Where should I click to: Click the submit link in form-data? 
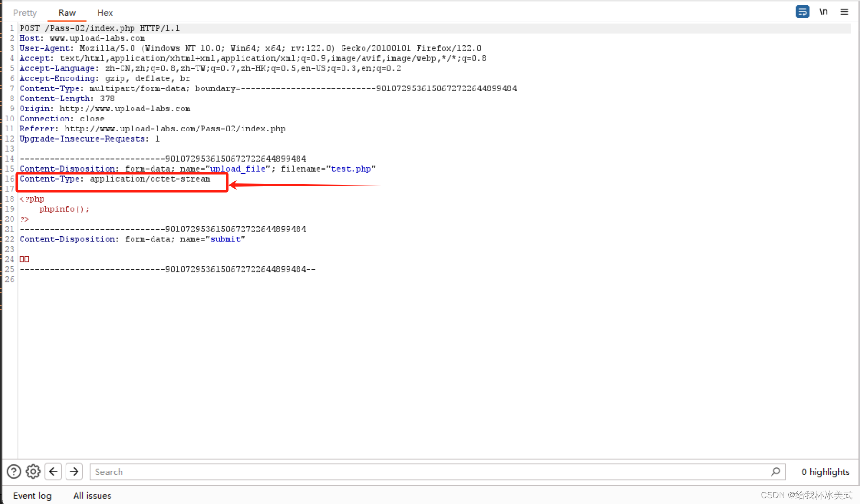pyautogui.click(x=226, y=239)
